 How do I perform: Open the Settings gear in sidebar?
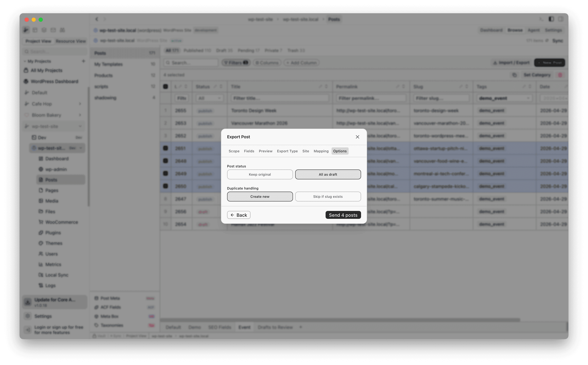(28, 316)
